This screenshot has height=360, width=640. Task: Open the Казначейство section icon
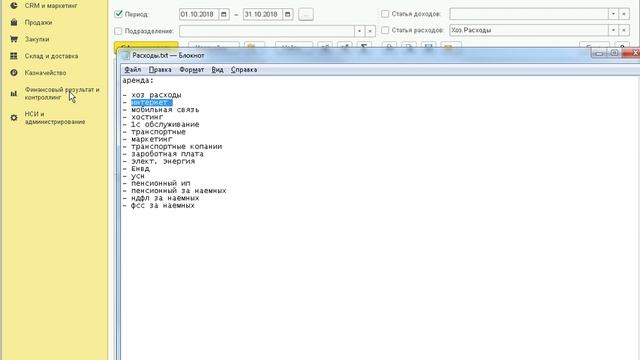(x=14, y=73)
